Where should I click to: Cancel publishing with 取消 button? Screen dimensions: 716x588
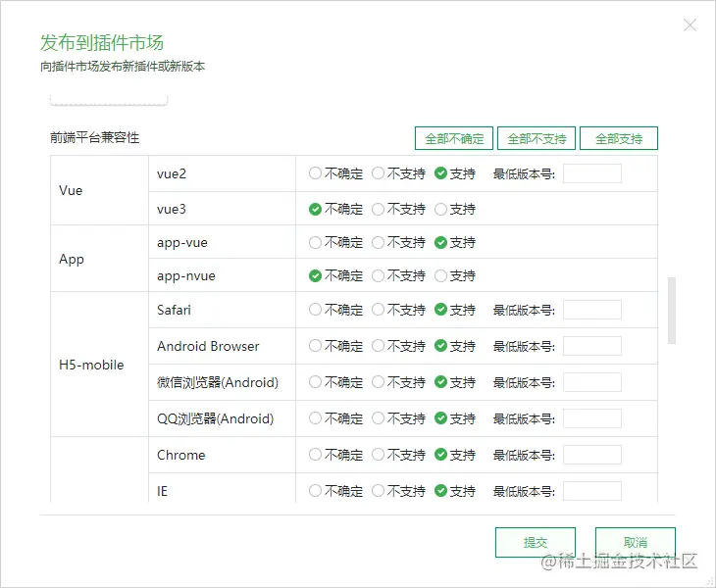[x=635, y=542]
